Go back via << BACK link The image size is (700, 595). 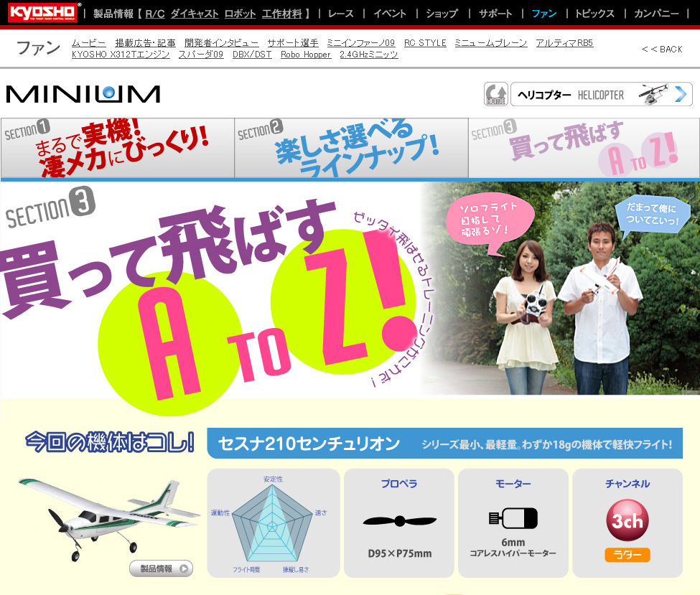662,49
